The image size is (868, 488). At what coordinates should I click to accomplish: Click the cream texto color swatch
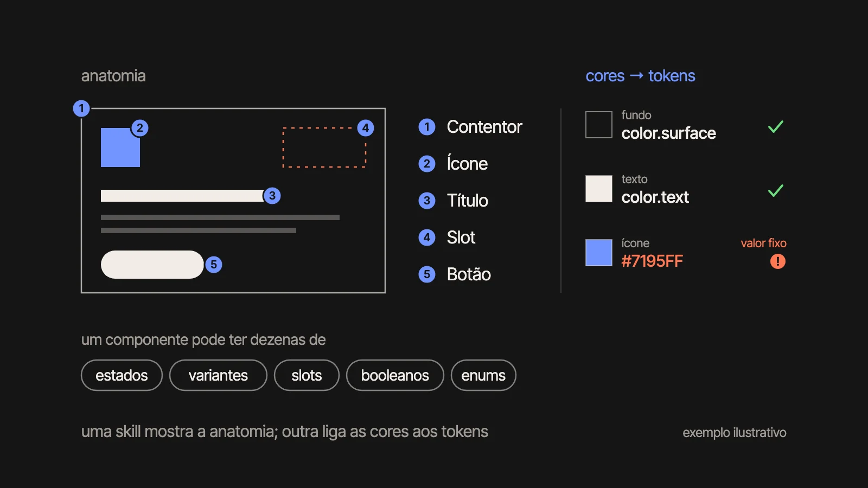[599, 189]
